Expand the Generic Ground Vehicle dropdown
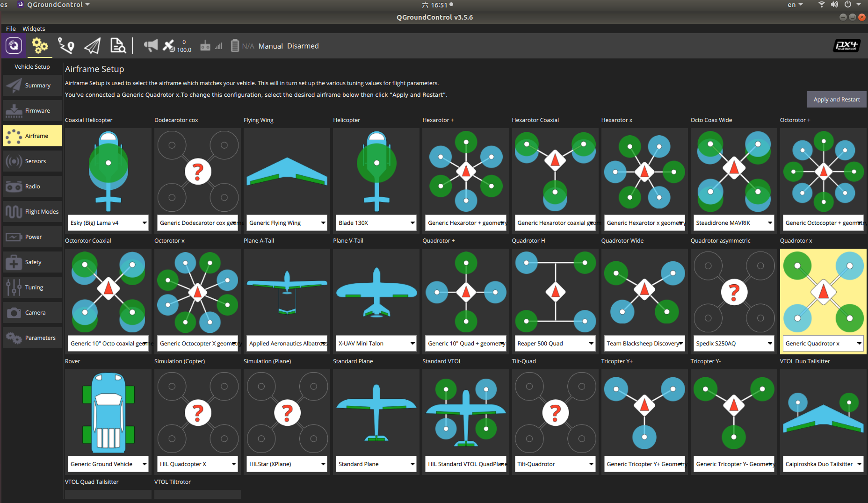868x503 pixels. [x=108, y=464]
